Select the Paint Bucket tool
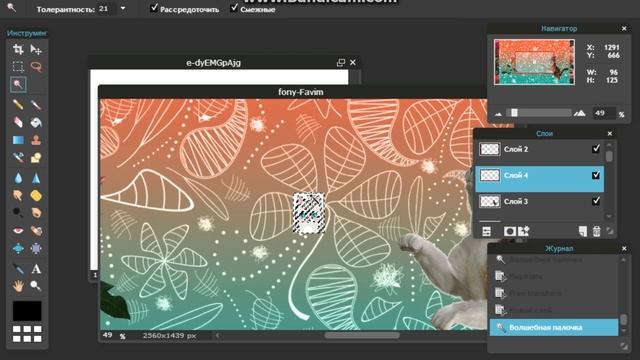 pos(36,122)
